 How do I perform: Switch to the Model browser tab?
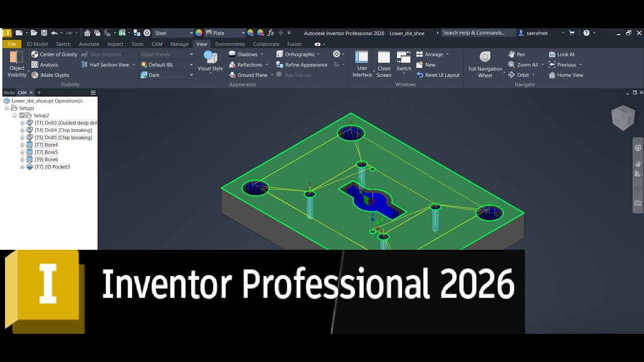[9, 93]
